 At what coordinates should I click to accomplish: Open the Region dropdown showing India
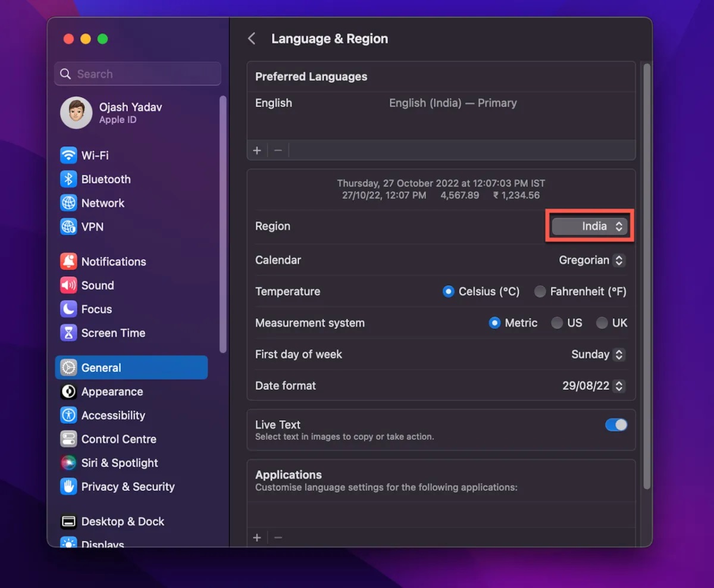tap(590, 226)
